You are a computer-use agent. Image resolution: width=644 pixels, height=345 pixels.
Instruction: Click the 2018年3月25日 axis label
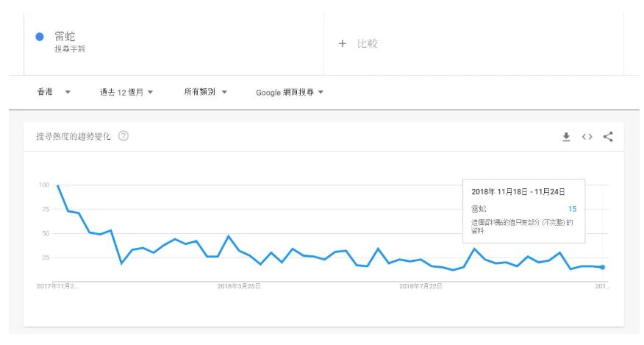(239, 286)
